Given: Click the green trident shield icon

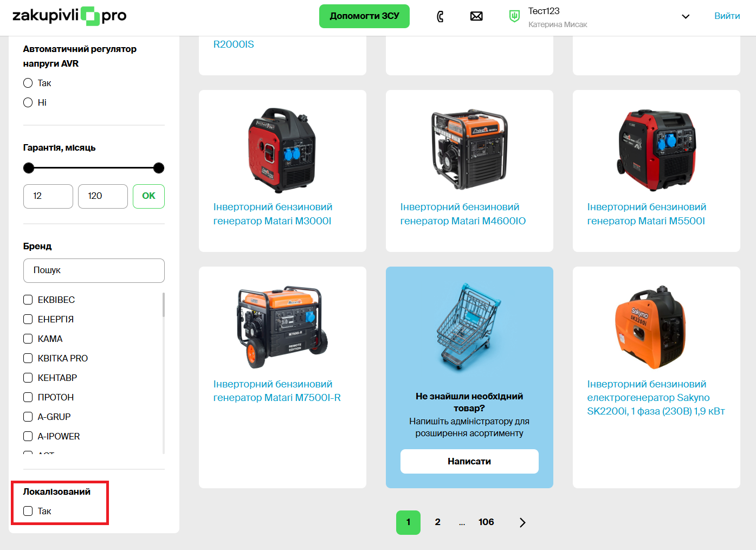Looking at the screenshot, I should (514, 16).
